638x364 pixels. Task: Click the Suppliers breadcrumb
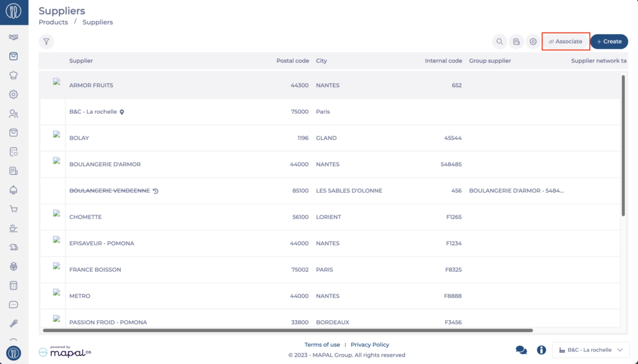(x=98, y=22)
